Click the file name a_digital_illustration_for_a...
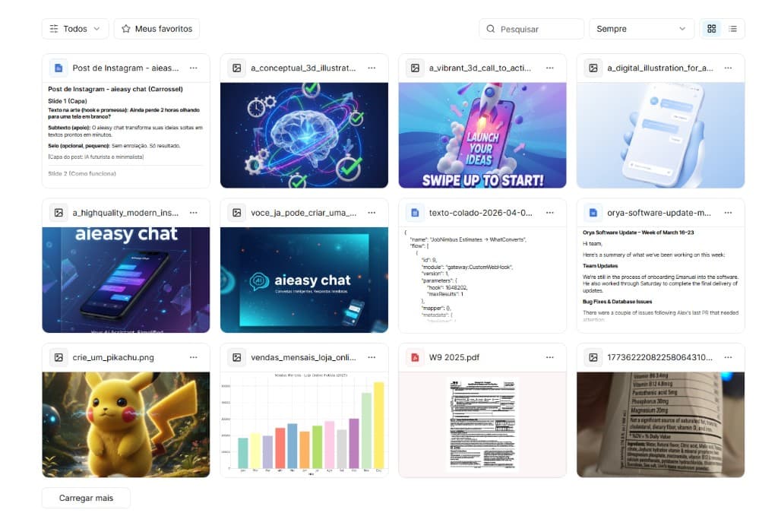The image size is (778, 532). point(660,68)
